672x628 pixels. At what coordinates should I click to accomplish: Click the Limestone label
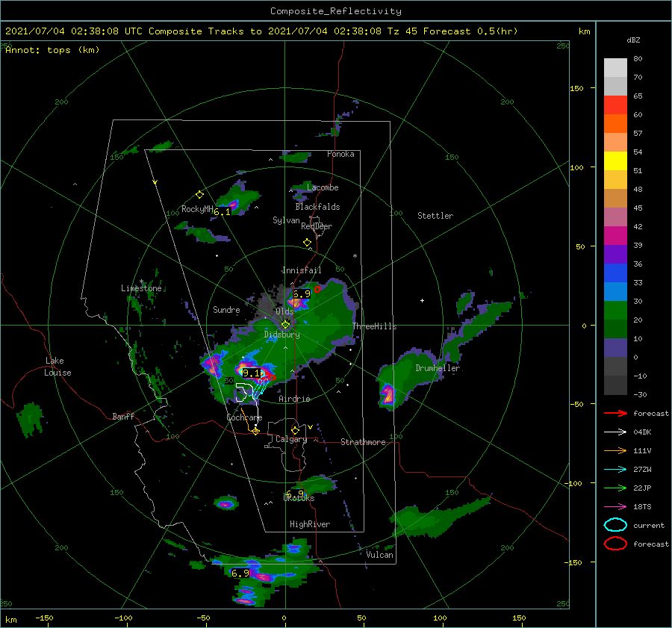point(141,288)
